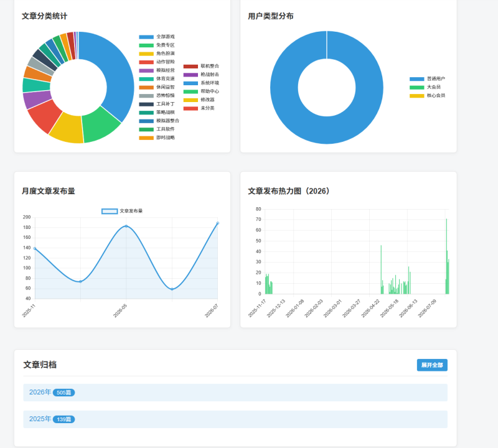This screenshot has width=498, height=448.
Task: Toggle the 联机整合 legend entry
Action: [x=201, y=66]
